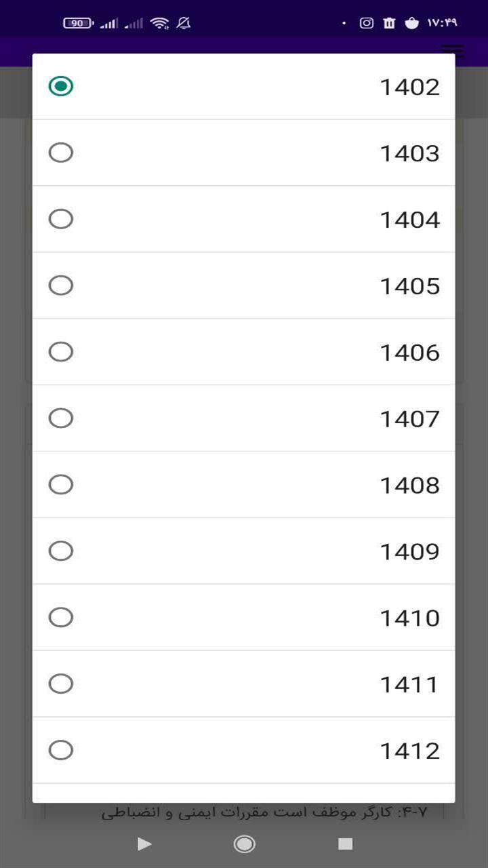Tap the Android back triangle button

(144, 844)
